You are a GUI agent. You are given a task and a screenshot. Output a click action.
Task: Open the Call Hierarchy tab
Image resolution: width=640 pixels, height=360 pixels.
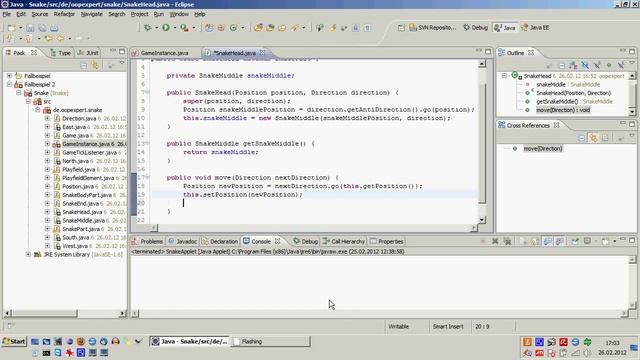pos(344,242)
